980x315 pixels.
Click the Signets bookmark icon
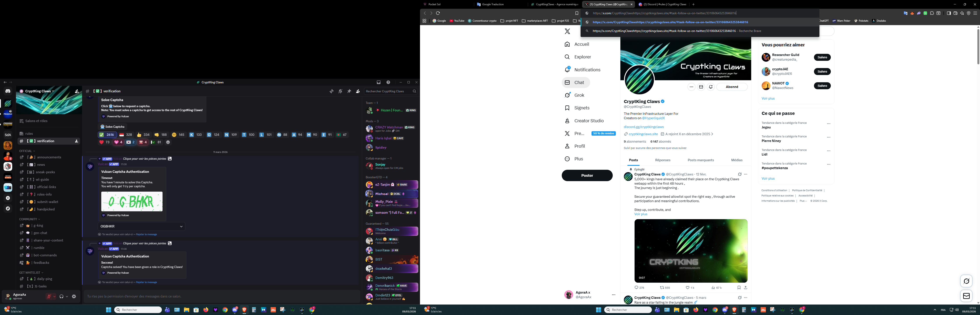(567, 108)
